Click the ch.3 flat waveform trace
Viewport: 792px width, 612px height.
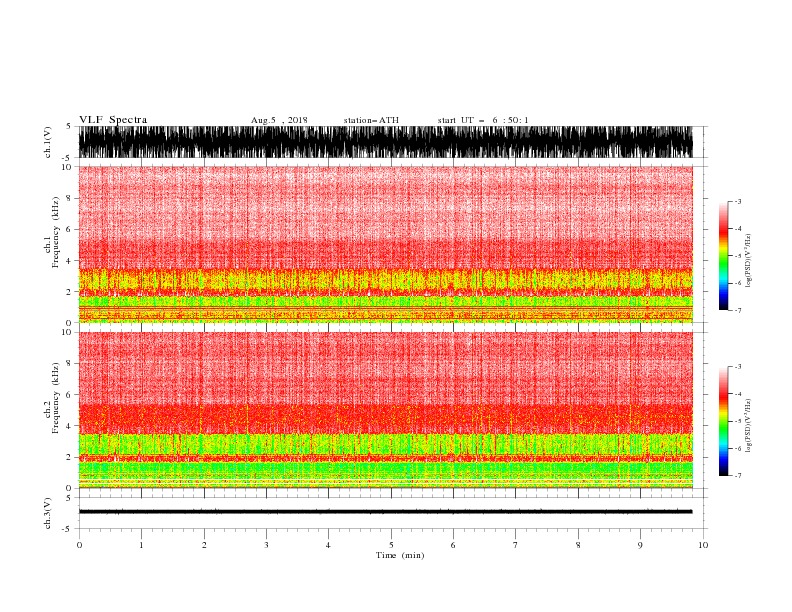click(385, 512)
